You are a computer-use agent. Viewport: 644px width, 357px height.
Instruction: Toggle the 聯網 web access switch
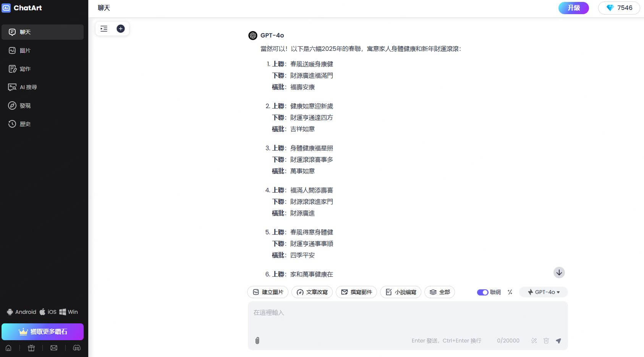coord(482,292)
